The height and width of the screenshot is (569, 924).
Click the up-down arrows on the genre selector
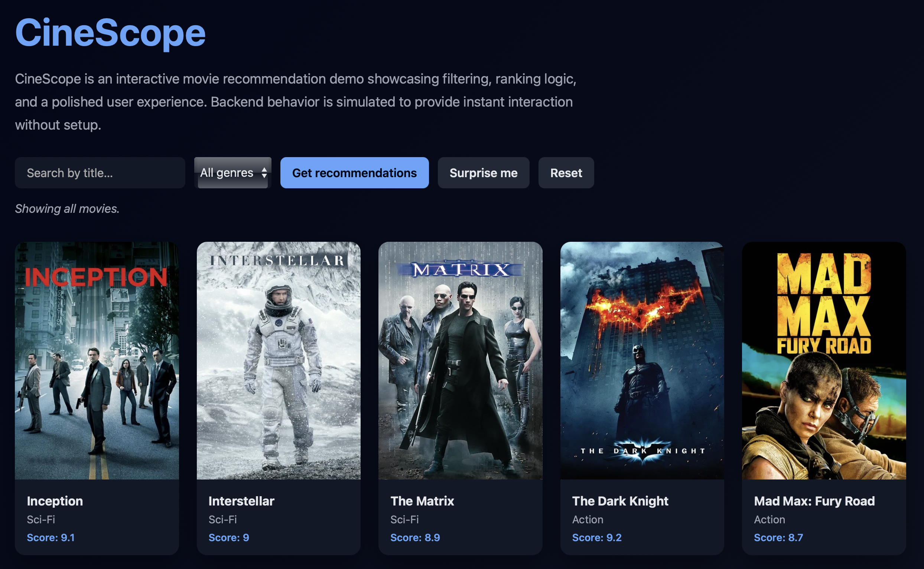pos(264,173)
